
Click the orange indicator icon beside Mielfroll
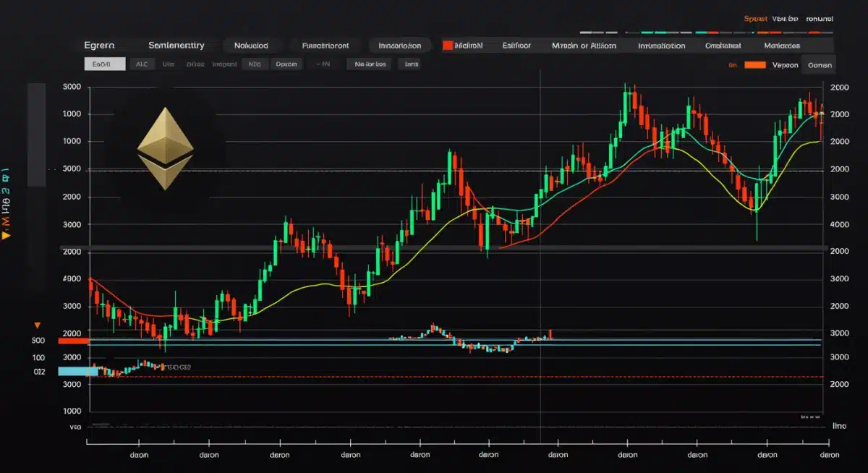coord(448,45)
